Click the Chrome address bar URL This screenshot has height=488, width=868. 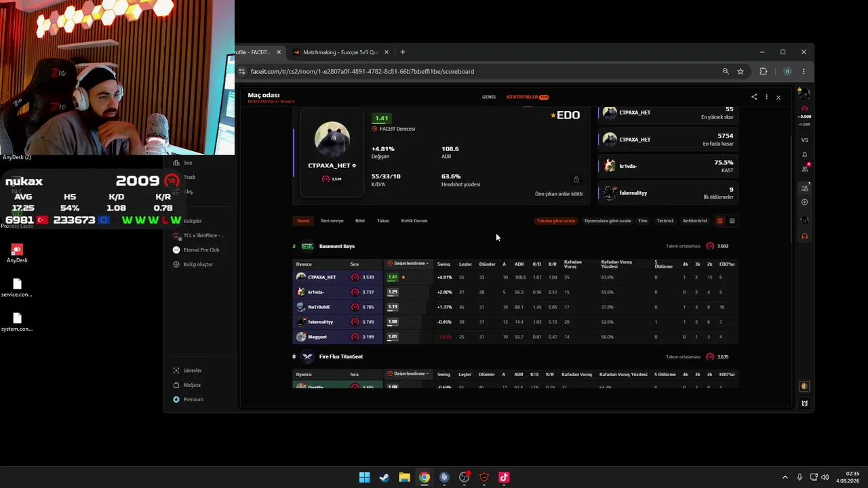coord(362,71)
